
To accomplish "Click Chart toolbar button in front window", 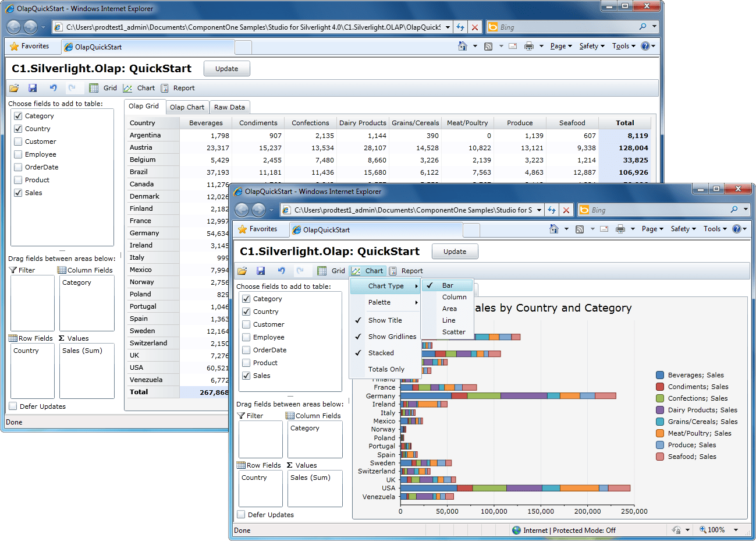I will click(x=368, y=271).
